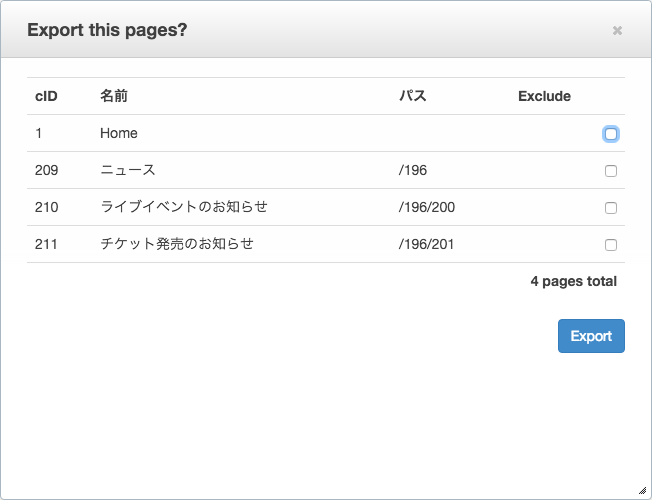Screen dimensions: 652x500
Task: Click the cID column header
Action: (x=46, y=96)
